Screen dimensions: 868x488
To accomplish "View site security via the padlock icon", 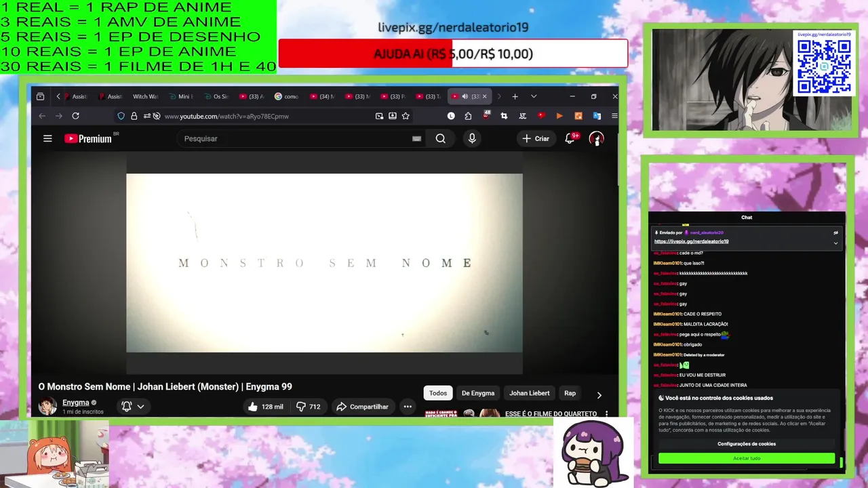I will coord(134,116).
